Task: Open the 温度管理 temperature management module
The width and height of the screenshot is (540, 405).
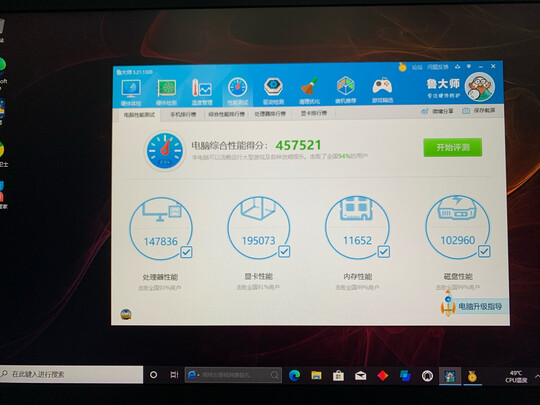Action: click(202, 92)
